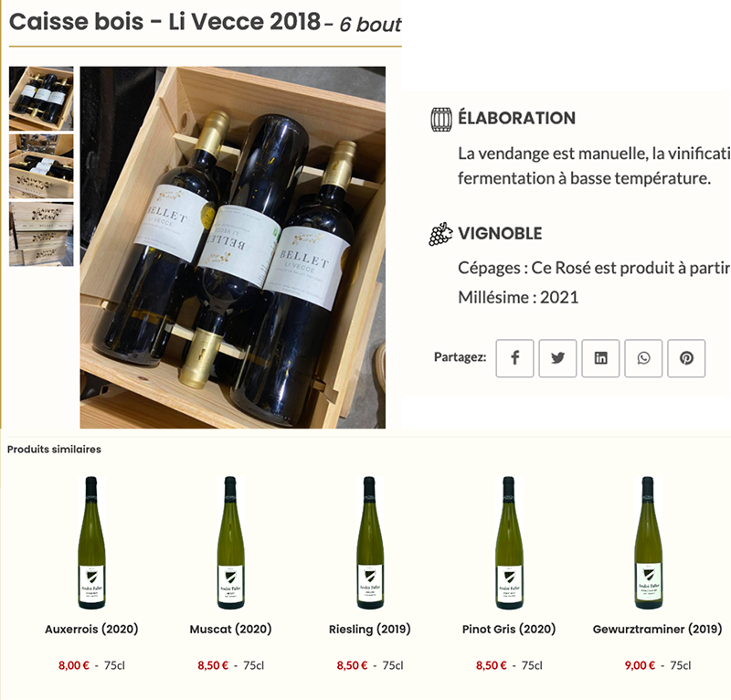The height and width of the screenshot is (700, 731).
Task: Share the product on Facebook
Action: 514,358
